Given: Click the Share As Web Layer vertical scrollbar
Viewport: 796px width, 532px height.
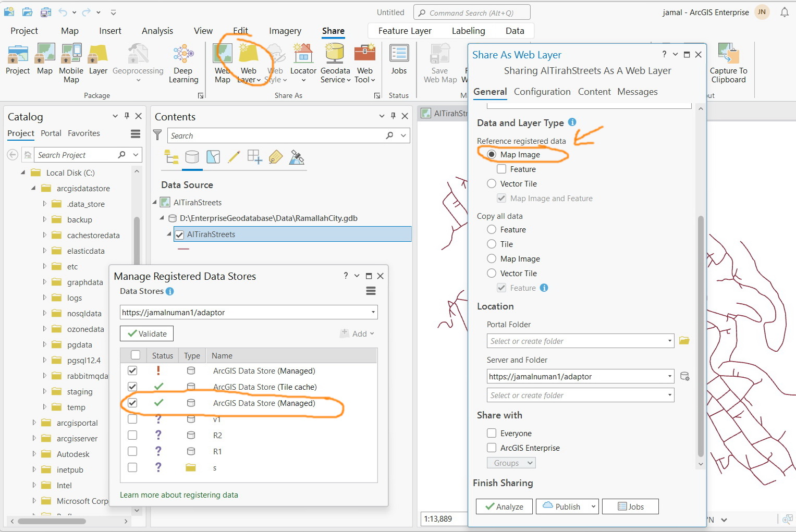Looking at the screenshot, I should click(x=701, y=336).
